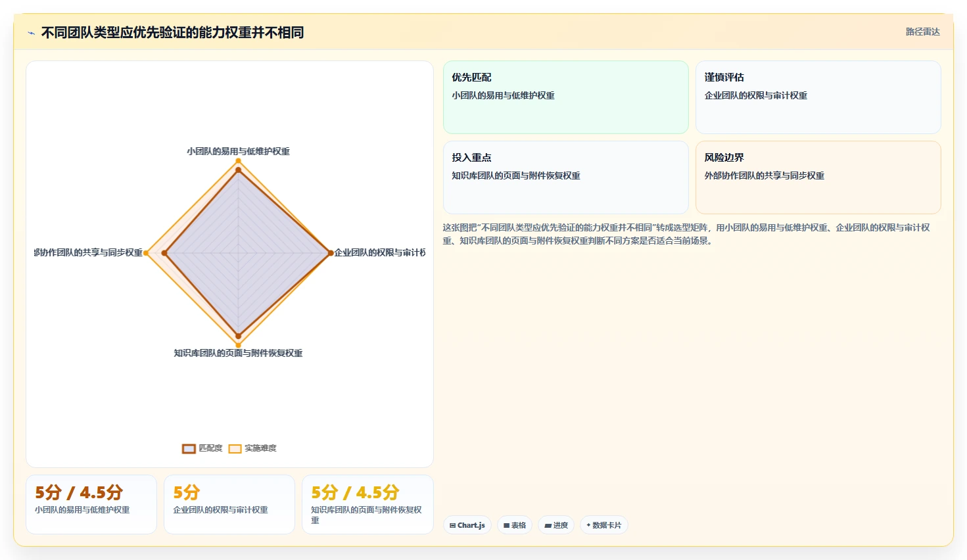This screenshot has width=967, height=560.
Task: Toggle the 实施难度 legend item
Action: pos(252,448)
